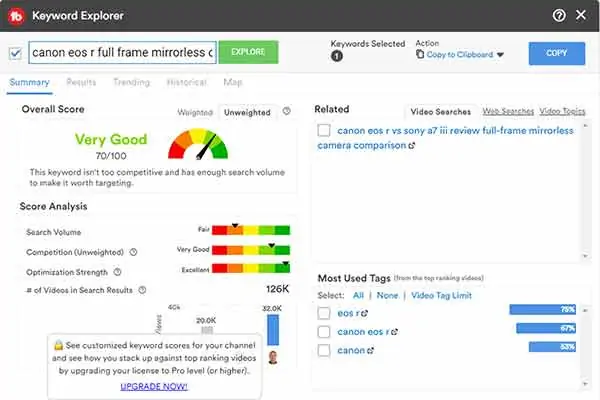Screen dimensions: 600x400
Task: Click the Very Good overall score label
Action: (x=111, y=139)
